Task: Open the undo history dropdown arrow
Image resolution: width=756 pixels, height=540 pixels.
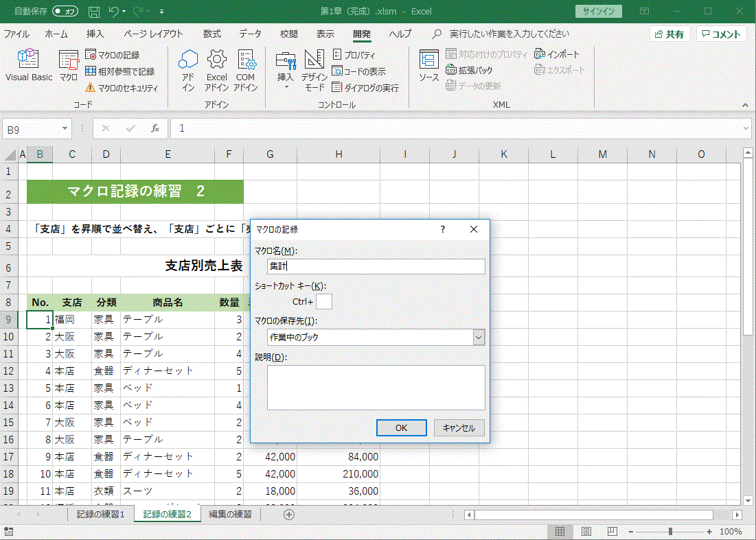Action: (x=124, y=11)
